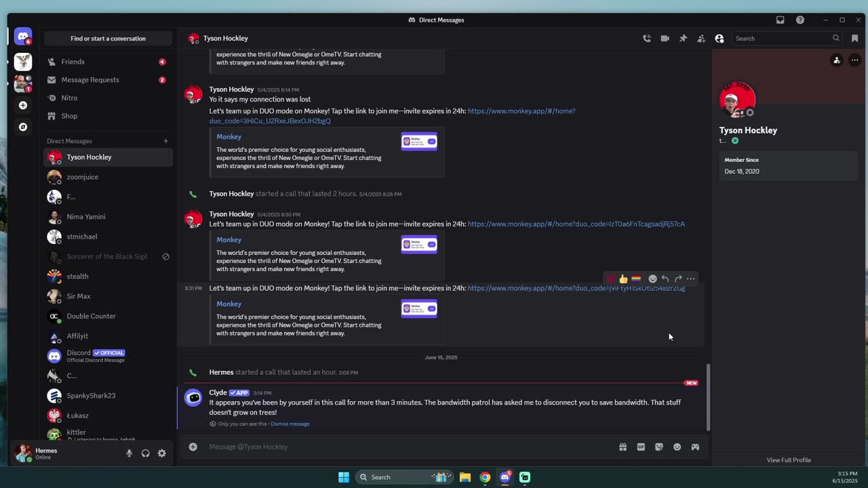Image resolution: width=868 pixels, height=488 pixels.
Task: Open the GIF picker
Action: point(641,447)
